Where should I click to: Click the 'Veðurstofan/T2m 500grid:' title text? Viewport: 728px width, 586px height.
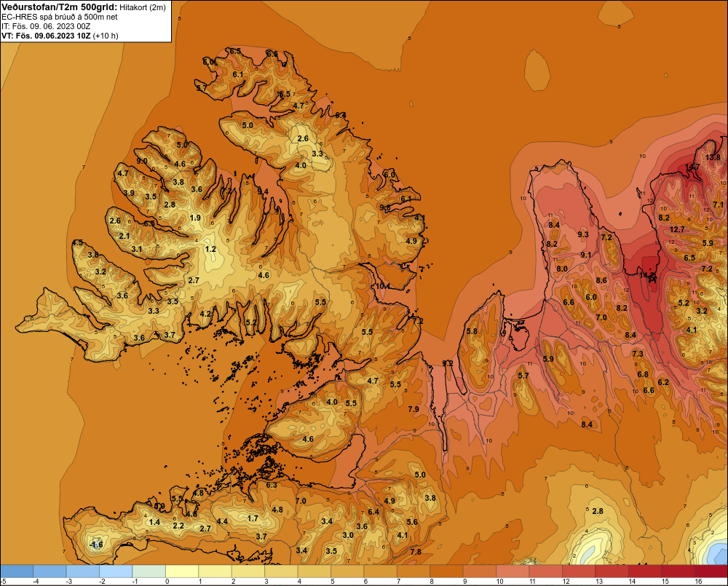coord(60,7)
